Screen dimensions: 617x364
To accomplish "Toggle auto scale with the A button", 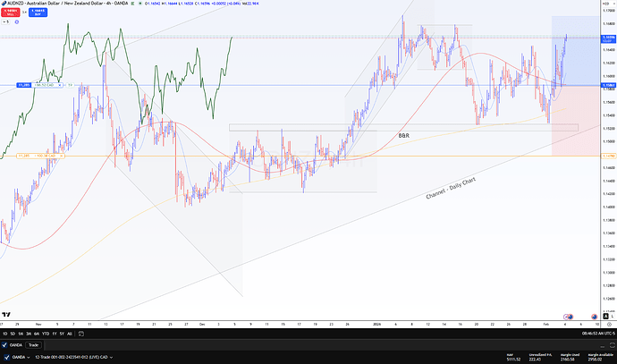I will [606, 317].
